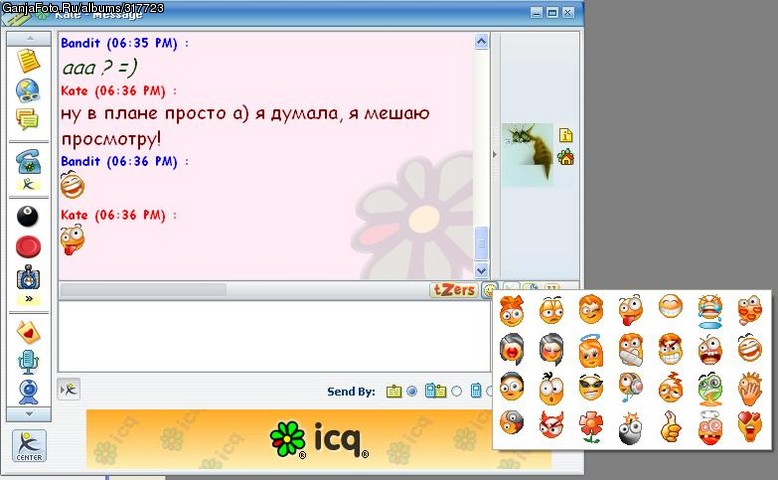Toggle the smiley emoticon picker button
The width and height of the screenshot is (778, 480).
489,290
